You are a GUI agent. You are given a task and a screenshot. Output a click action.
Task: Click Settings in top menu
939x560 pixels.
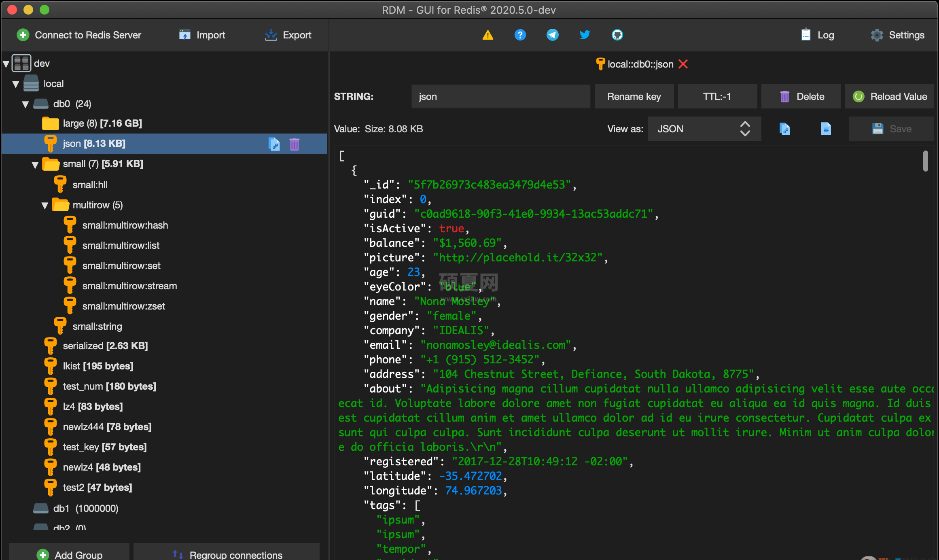click(899, 34)
